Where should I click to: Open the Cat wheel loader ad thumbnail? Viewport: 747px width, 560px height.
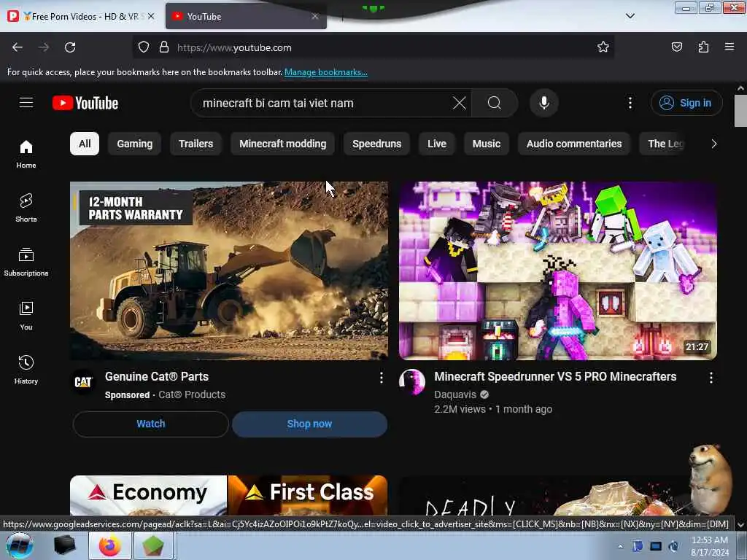click(x=229, y=271)
